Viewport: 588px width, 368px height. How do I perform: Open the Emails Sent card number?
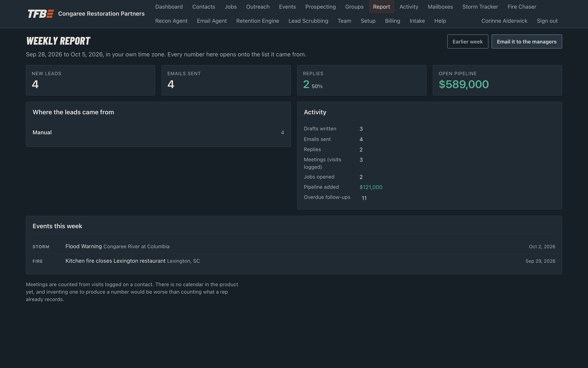[x=171, y=84]
